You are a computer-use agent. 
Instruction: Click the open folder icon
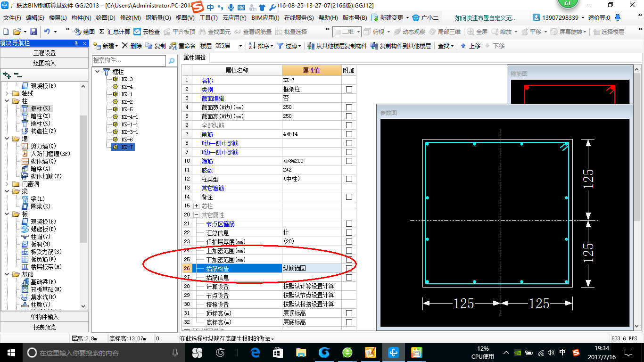tap(17, 32)
